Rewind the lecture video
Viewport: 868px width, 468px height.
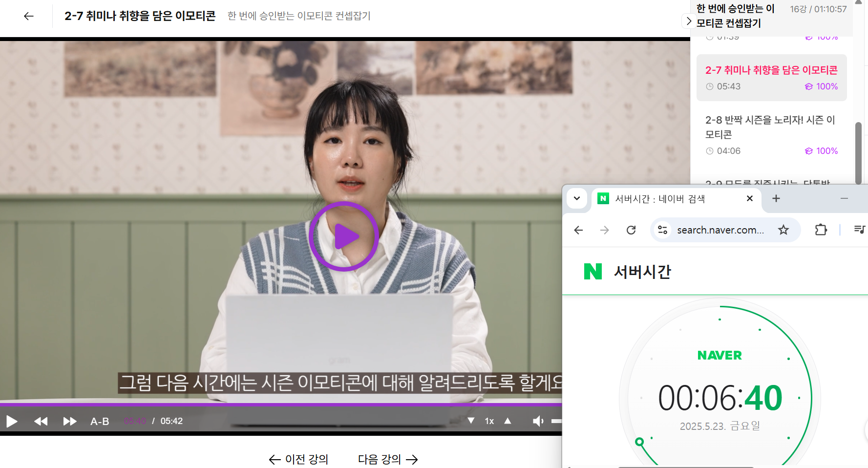pyautogui.click(x=41, y=421)
